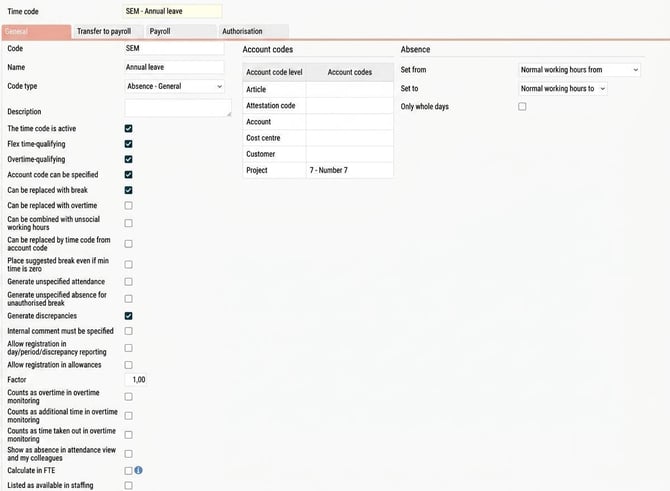
Task: Click the 'Account code level' column header
Action: click(274, 72)
